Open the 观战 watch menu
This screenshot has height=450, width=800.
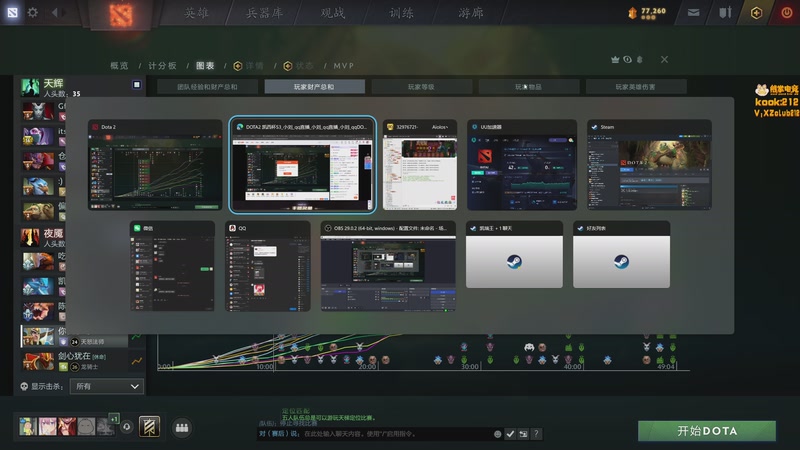[333, 13]
